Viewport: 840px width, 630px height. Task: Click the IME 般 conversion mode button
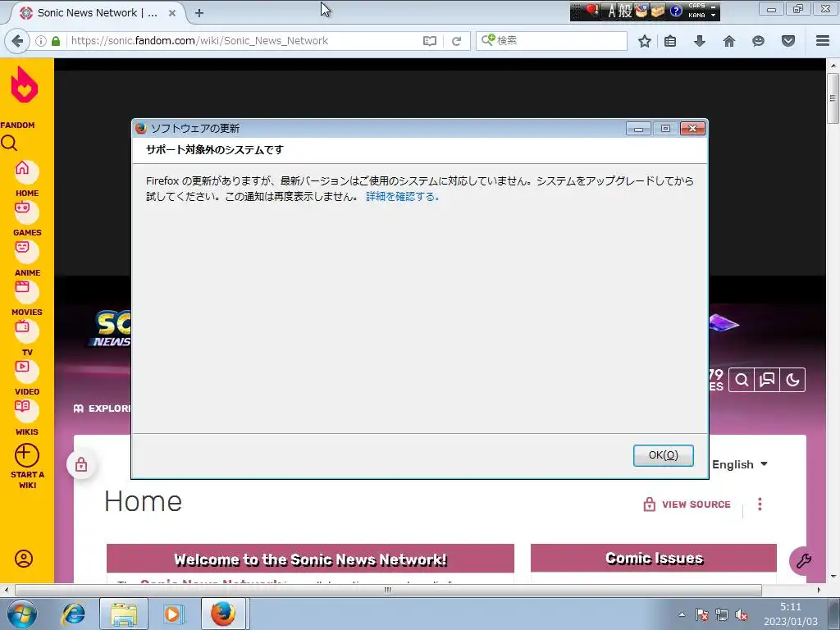(x=625, y=11)
